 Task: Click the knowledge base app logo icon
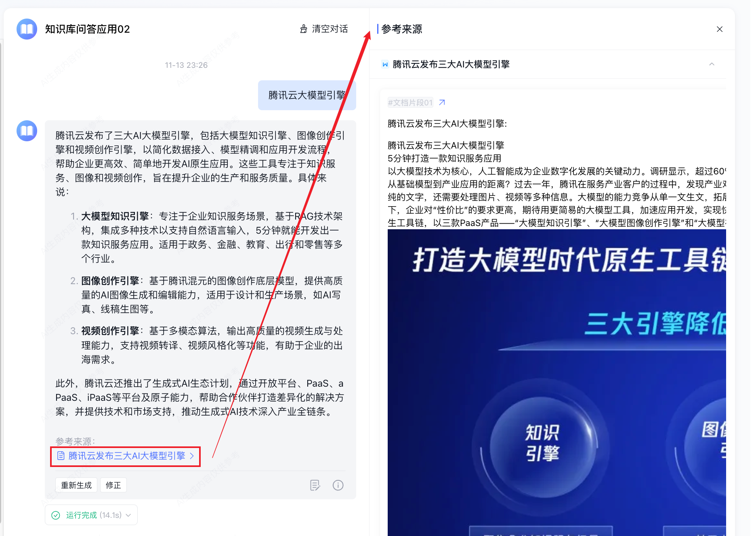point(27,29)
